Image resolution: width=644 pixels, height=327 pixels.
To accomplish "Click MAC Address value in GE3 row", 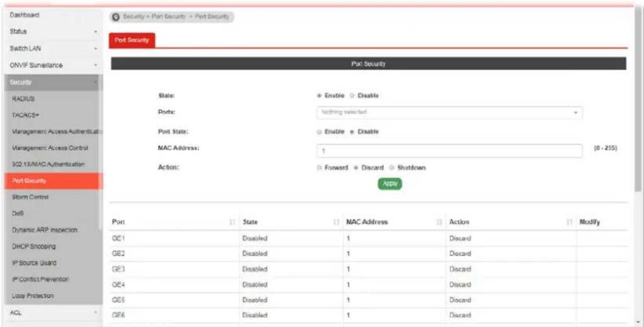I will (x=349, y=269).
